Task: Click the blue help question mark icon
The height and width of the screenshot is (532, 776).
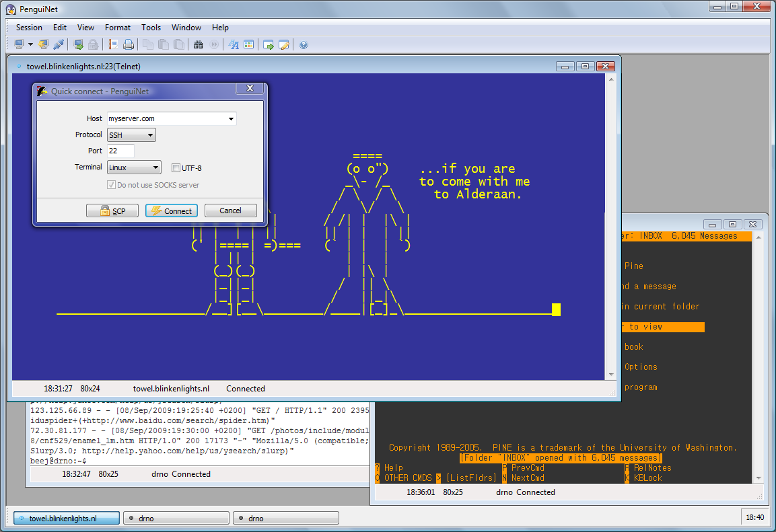Action: [304, 44]
